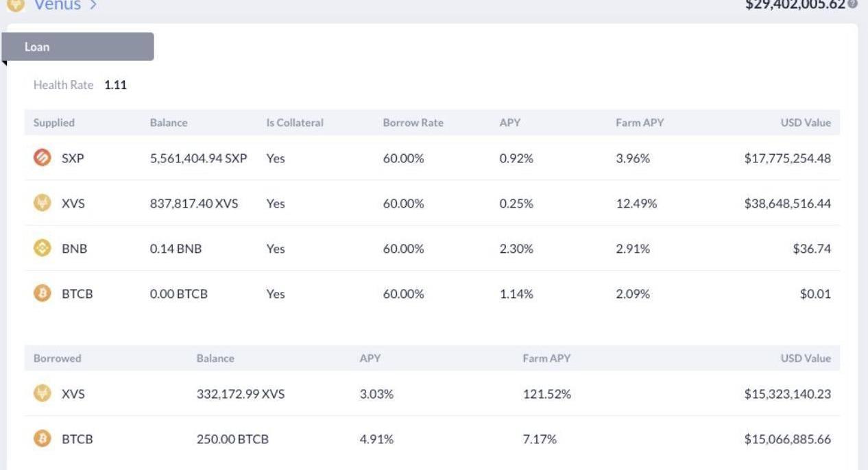The width and height of the screenshot is (868, 470).
Task: Click the 4.91% borrowed APY value
Action: pos(376,439)
